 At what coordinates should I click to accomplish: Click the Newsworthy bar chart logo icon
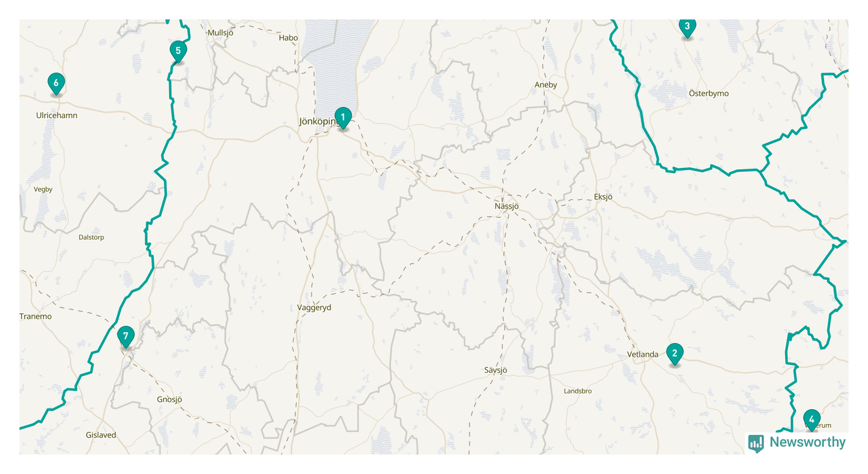click(756, 443)
